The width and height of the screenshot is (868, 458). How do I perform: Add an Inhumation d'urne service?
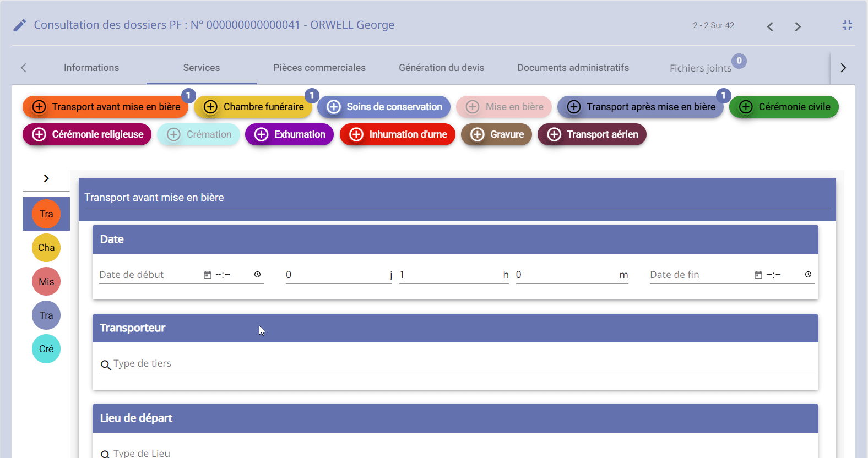click(398, 134)
